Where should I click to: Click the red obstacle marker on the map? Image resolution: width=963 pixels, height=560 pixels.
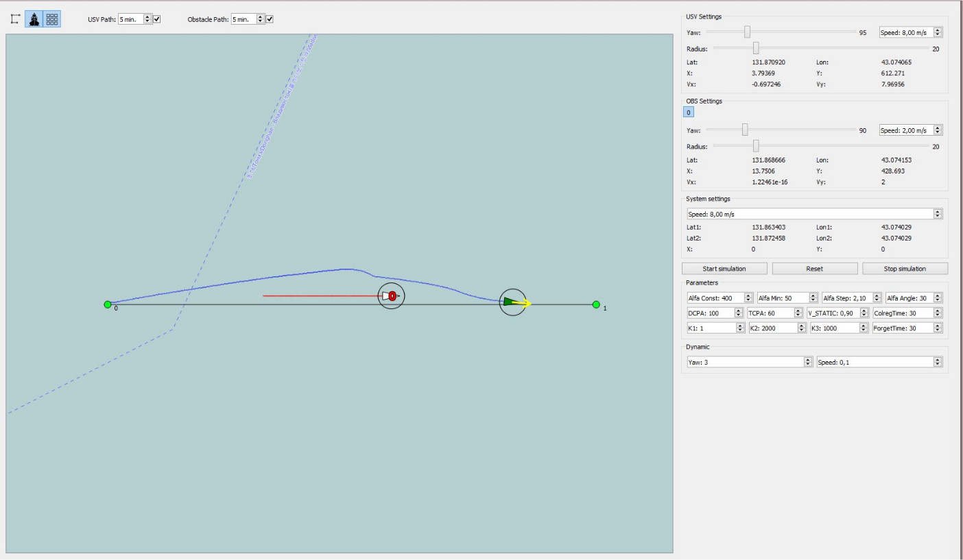click(392, 296)
